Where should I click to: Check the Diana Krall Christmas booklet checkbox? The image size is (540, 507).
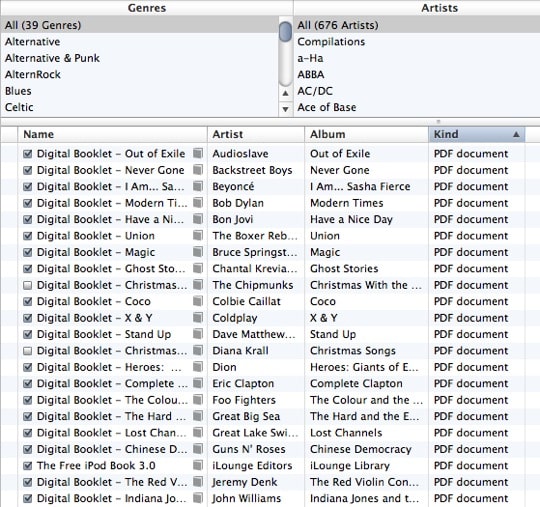coord(28,351)
